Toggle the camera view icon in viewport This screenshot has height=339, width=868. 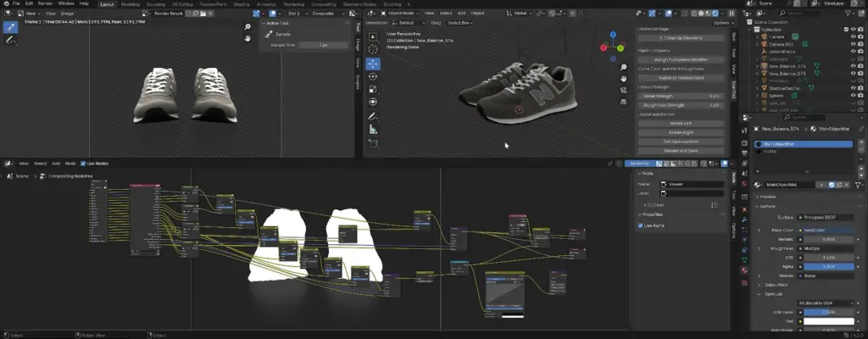623,91
